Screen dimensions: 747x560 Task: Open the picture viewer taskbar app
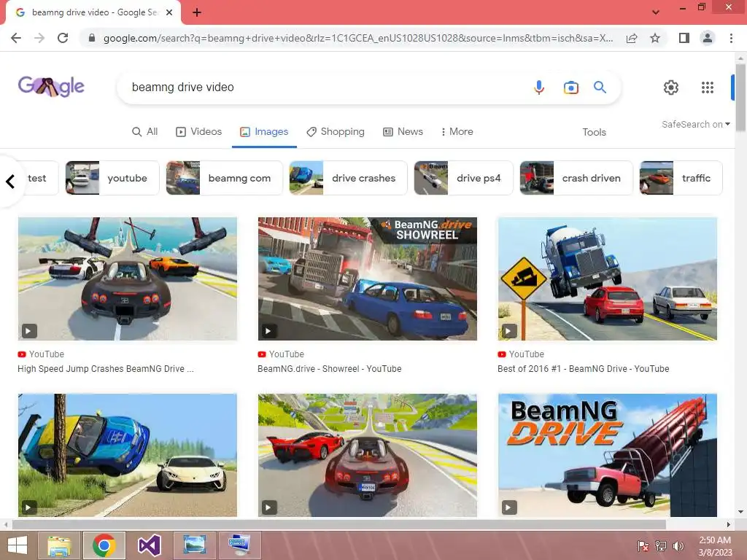click(194, 545)
